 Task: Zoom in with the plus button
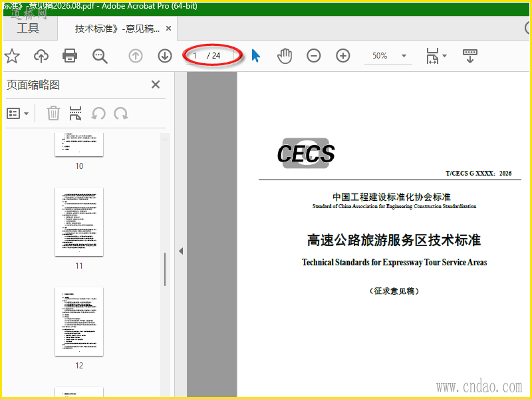343,56
